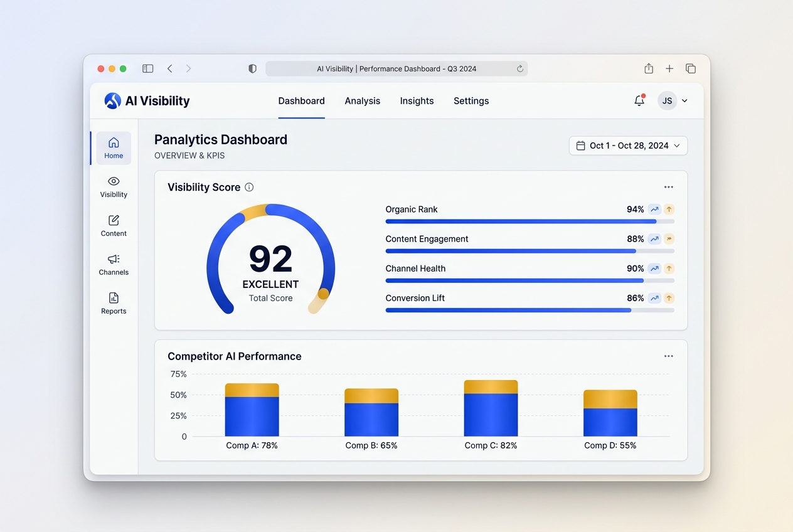Click the calendar icon in date picker
793x532 pixels.
click(x=580, y=146)
